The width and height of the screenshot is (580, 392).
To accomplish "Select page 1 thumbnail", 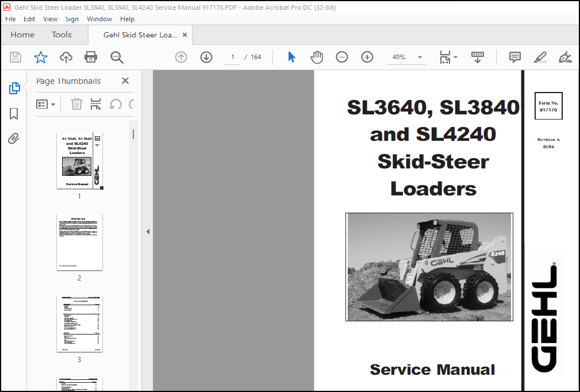I will pyautogui.click(x=79, y=160).
